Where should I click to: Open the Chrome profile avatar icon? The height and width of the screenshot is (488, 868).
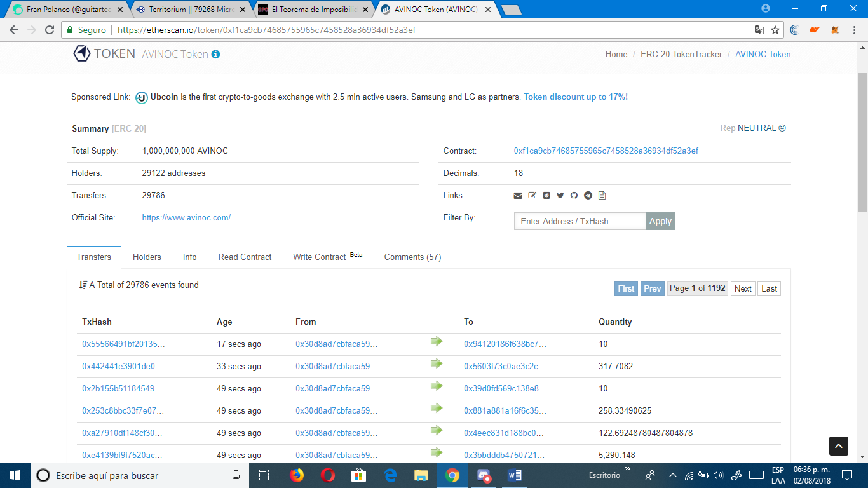click(x=766, y=8)
